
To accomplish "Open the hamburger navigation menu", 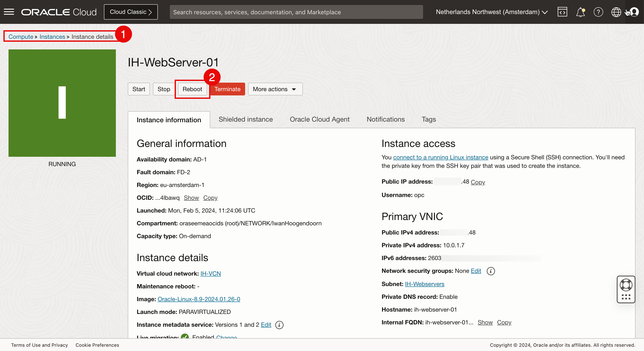I will point(9,12).
